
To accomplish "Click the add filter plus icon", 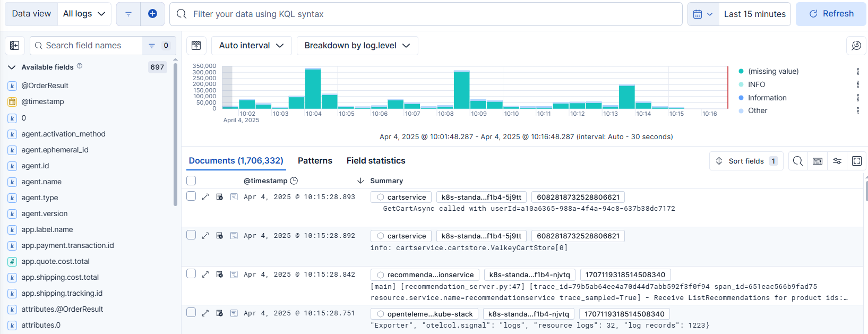I will (152, 14).
